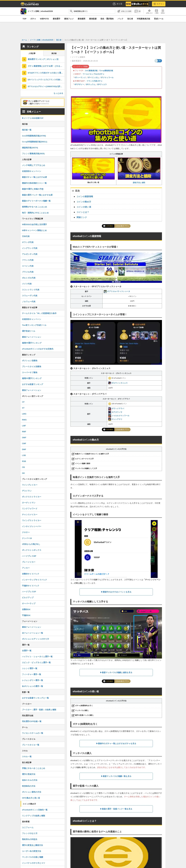
Task: Click 最新マッチパスの報酬と価格を見る button
Action: pos(116,672)
